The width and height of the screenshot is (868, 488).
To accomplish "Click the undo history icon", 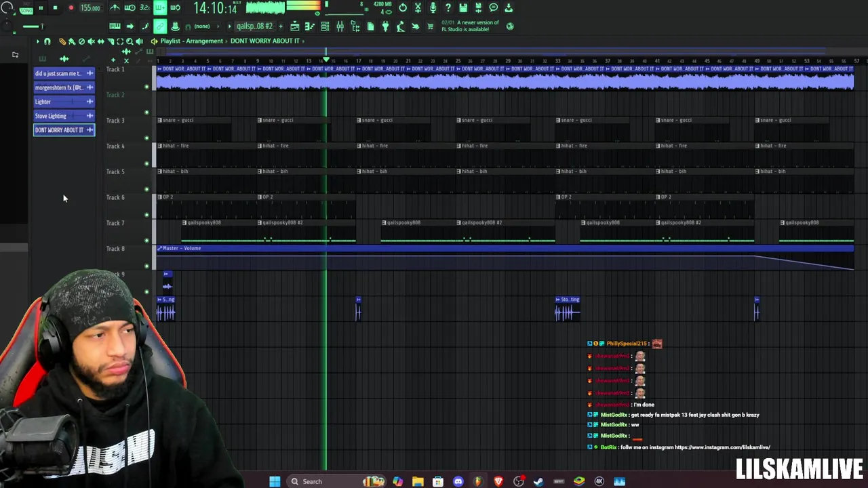I will click(x=403, y=7).
